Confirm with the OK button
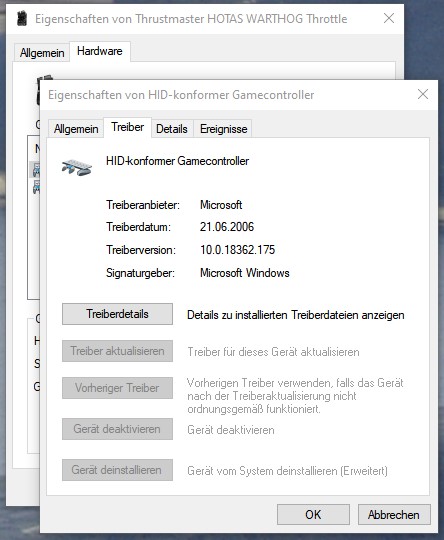The image size is (444, 540). click(x=313, y=515)
